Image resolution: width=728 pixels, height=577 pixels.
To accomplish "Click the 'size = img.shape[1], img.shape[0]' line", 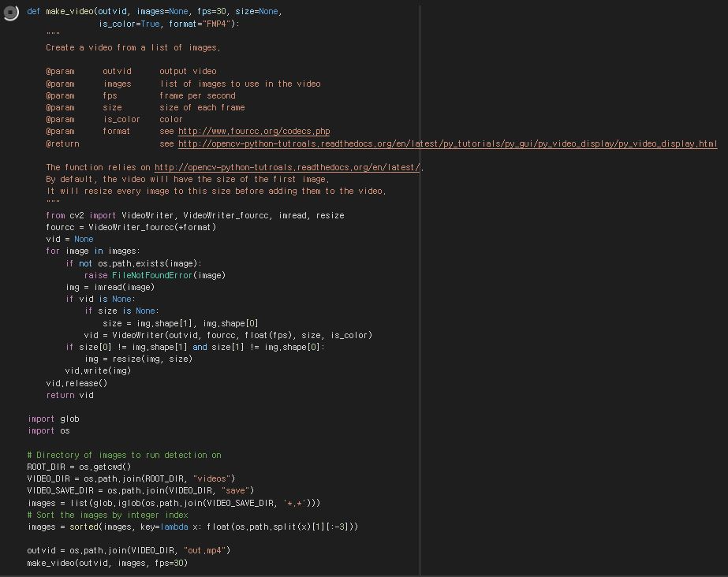I will tap(181, 323).
